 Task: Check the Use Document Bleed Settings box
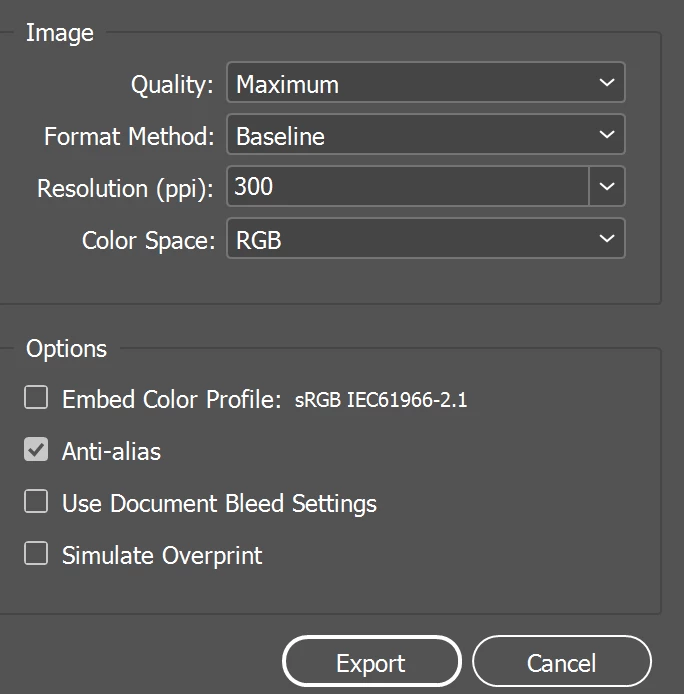click(x=36, y=502)
